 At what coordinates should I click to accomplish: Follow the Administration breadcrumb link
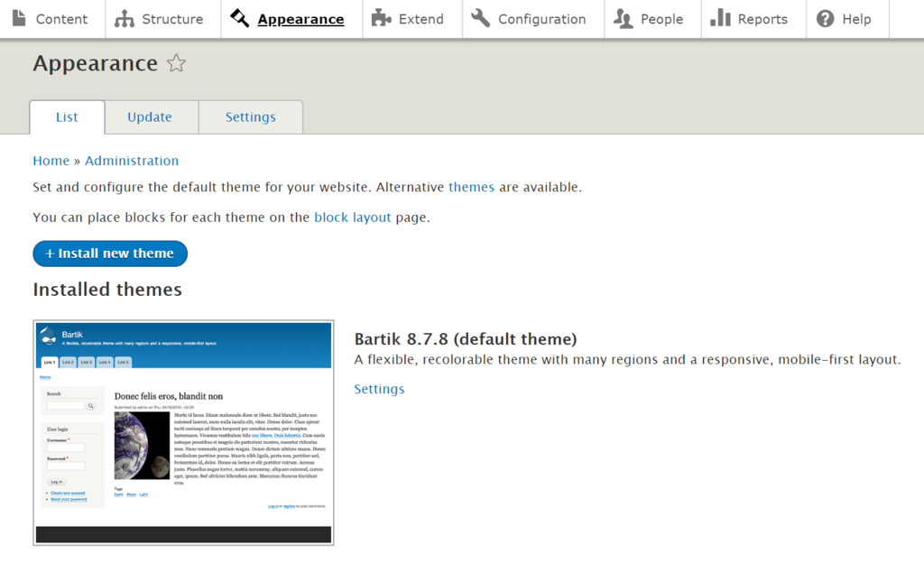click(x=132, y=161)
